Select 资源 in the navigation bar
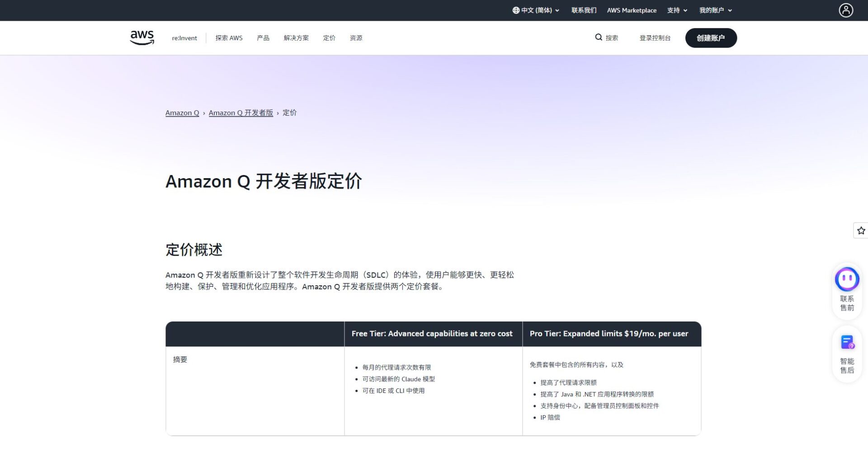Image resolution: width=868 pixels, height=459 pixels. pyautogui.click(x=355, y=38)
